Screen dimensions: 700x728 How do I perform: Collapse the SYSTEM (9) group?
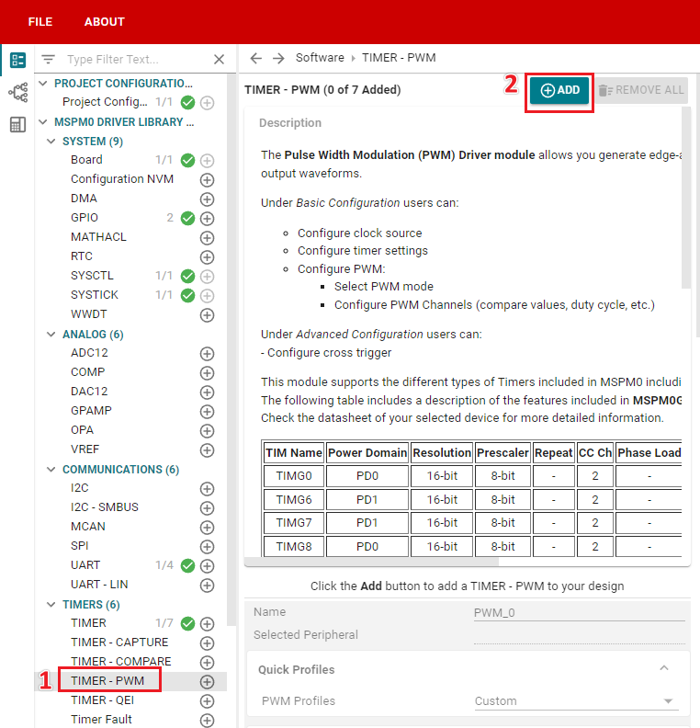click(51, 142)
